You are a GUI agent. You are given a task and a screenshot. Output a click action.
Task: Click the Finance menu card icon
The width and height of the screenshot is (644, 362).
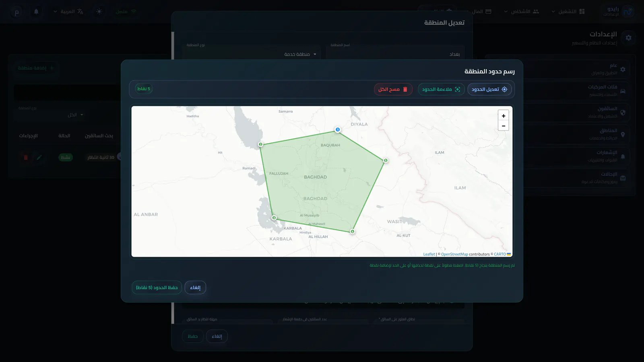click(x=488, y=11)
